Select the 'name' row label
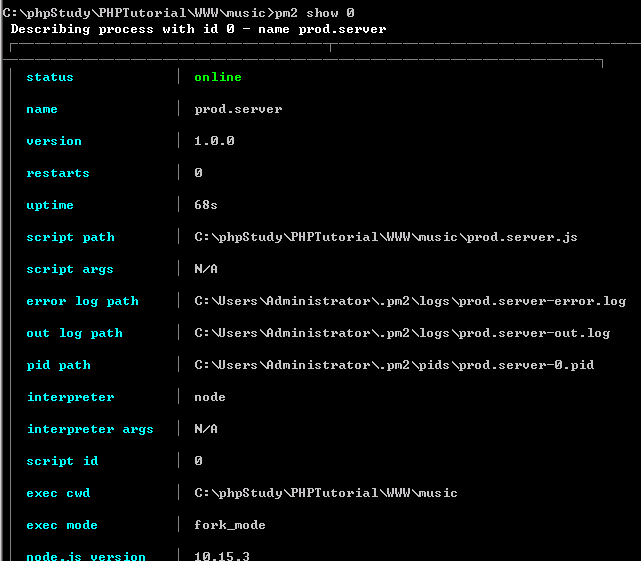 point(42,109)
